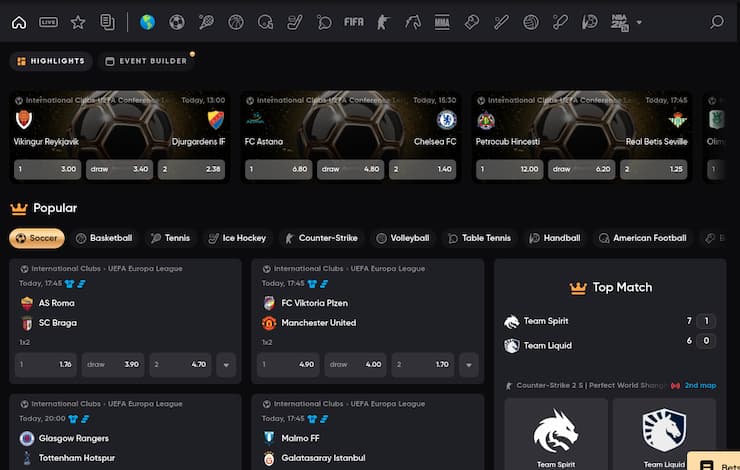The image size is (740, 470).
Task: Select the soccer ball icon in top bar
Action: 177,22
